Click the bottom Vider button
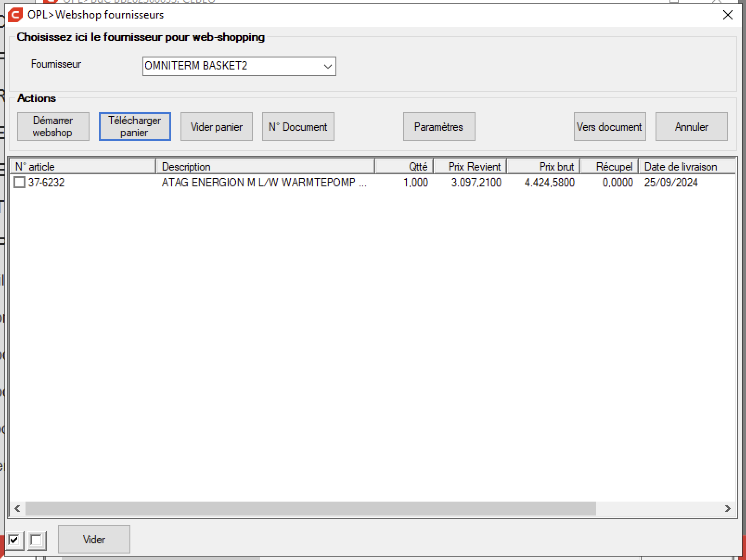The image size is (746, 560). (x=94, y=539)
